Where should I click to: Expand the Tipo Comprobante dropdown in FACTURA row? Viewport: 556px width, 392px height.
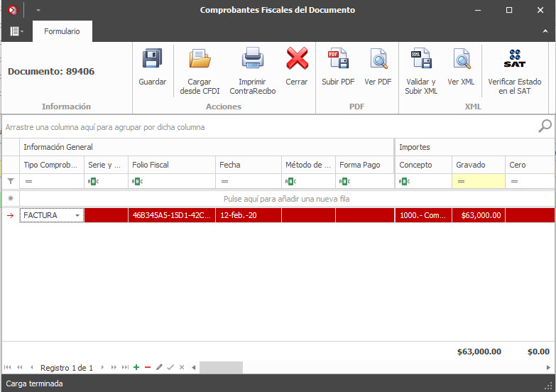coord(77,215)
